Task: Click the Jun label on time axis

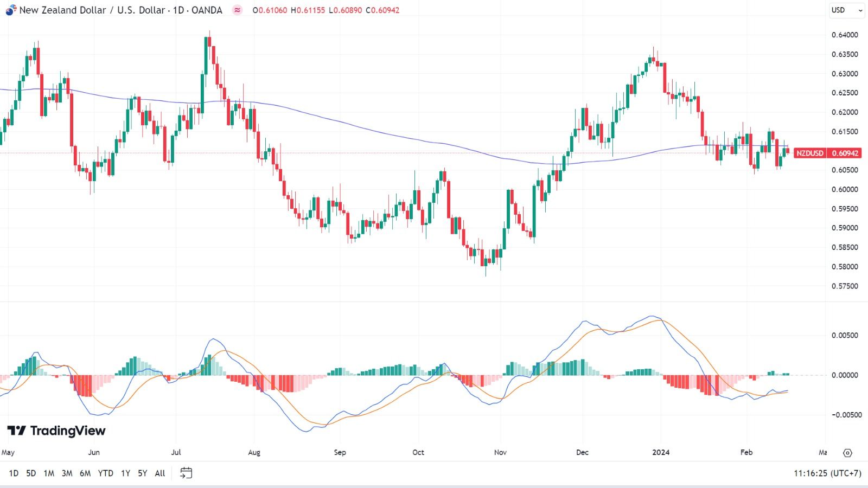Action: [x=94, y=452]
